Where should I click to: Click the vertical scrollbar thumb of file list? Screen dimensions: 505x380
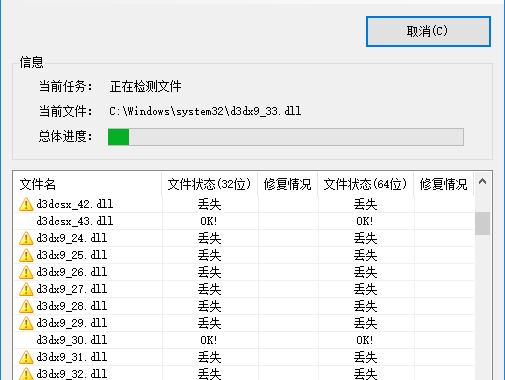tap(482, 223)
